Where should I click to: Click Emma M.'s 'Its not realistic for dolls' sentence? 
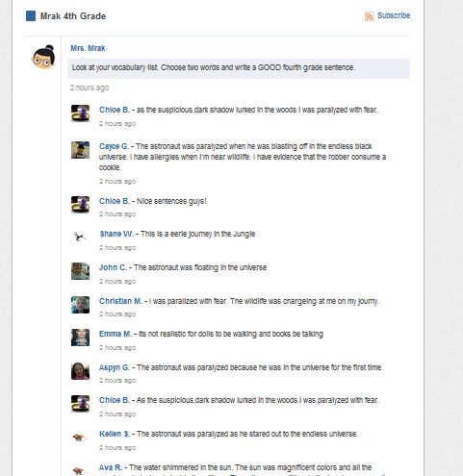[x=231, y=334]
